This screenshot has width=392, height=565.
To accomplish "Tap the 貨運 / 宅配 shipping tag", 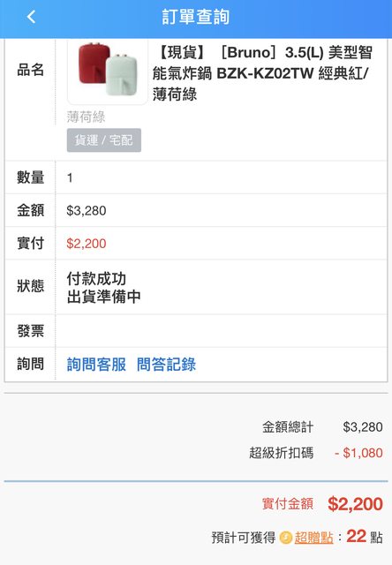I will (104, 139).
